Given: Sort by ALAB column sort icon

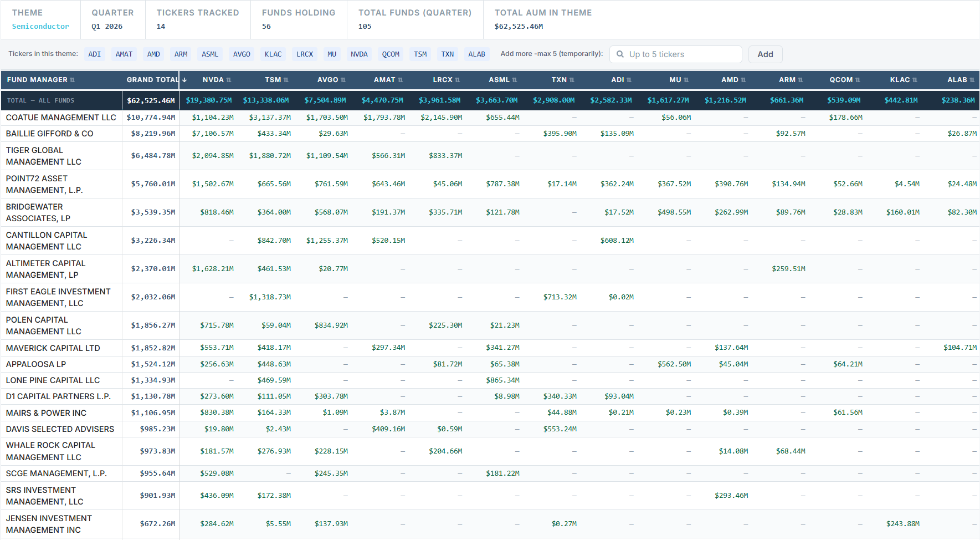Looking at the screenshot, I should (972, 80).
